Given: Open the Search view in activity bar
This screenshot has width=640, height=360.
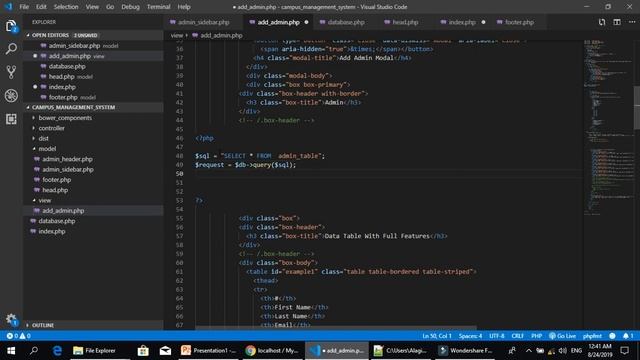Looking at the screenshot, I should (x=11, y=49).
